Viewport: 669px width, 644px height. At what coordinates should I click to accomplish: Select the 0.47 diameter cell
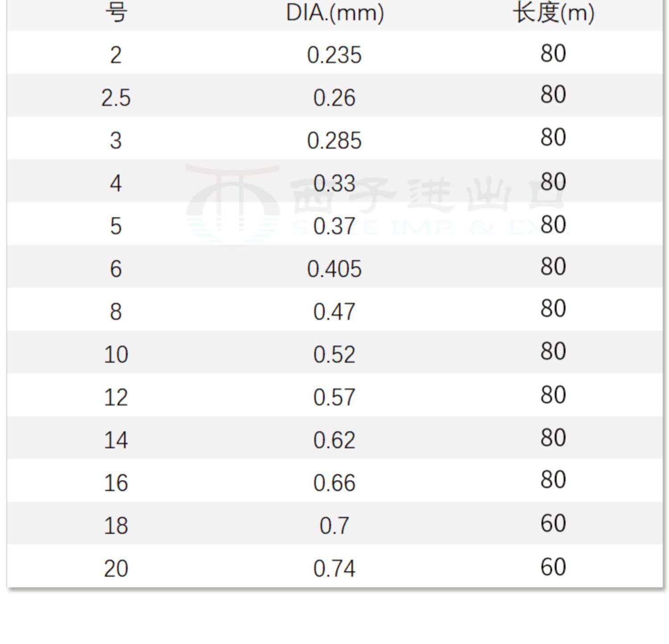point(334,312)
